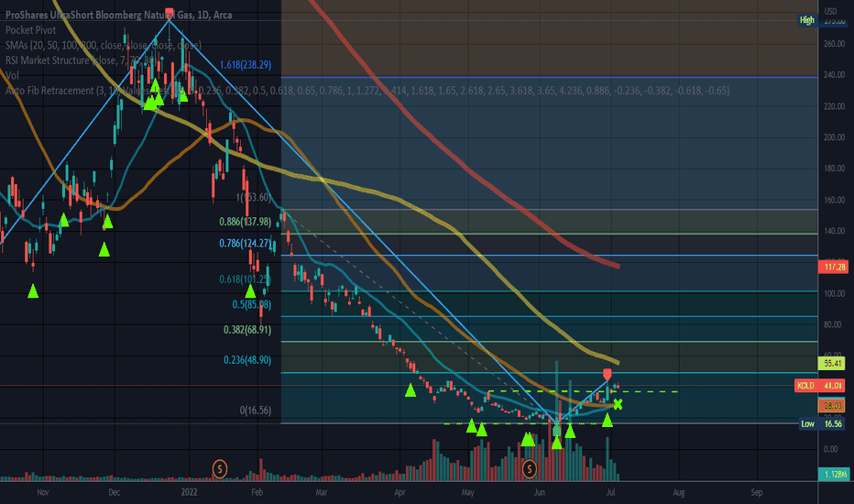Click Feb on the time axis

(257, 493)
